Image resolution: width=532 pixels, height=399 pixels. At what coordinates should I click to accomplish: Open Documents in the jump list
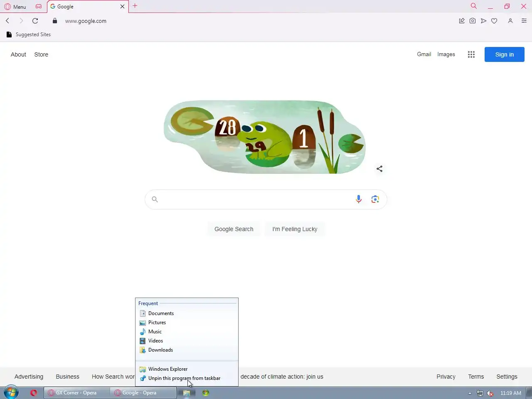187,313
